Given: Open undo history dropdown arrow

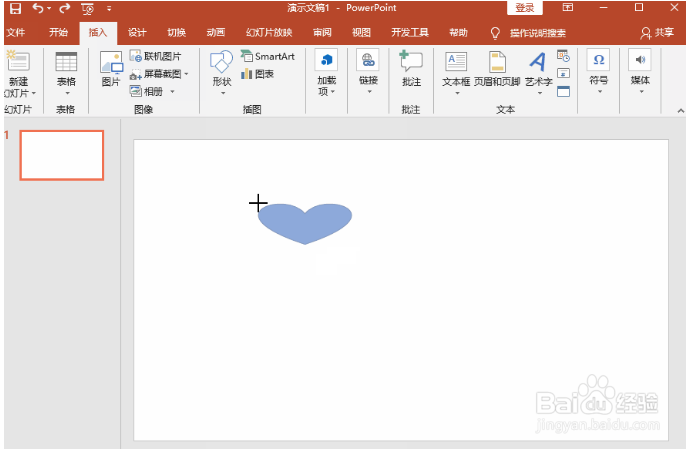Looking at the screenshot, I should (x=49, y=8).
